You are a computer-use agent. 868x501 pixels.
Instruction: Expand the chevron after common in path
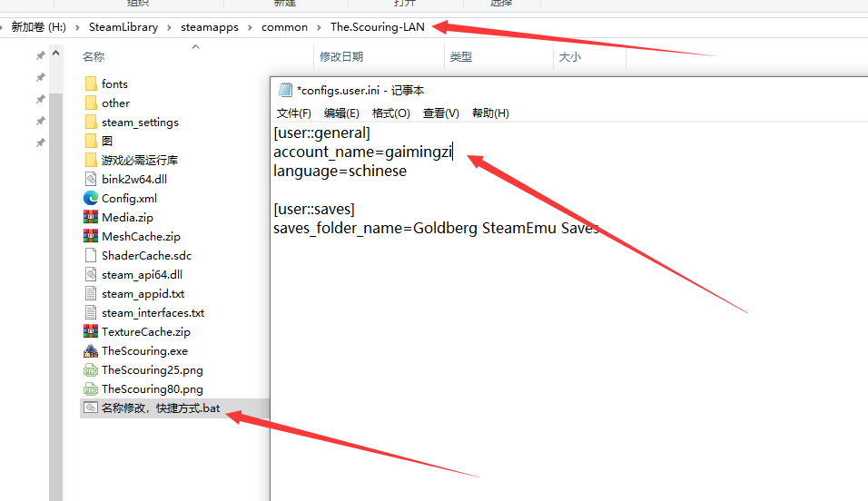point(319,27)
